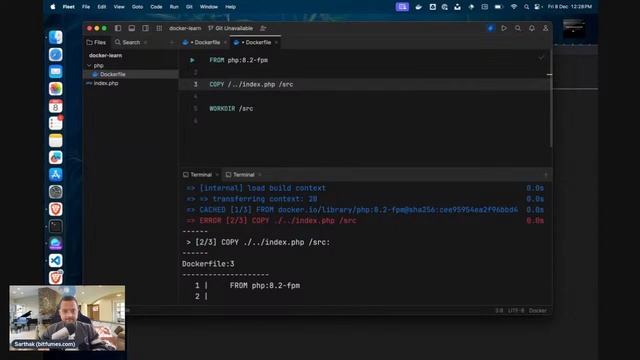Click the Wi-Fi menu bar icon

click(514, 7)
